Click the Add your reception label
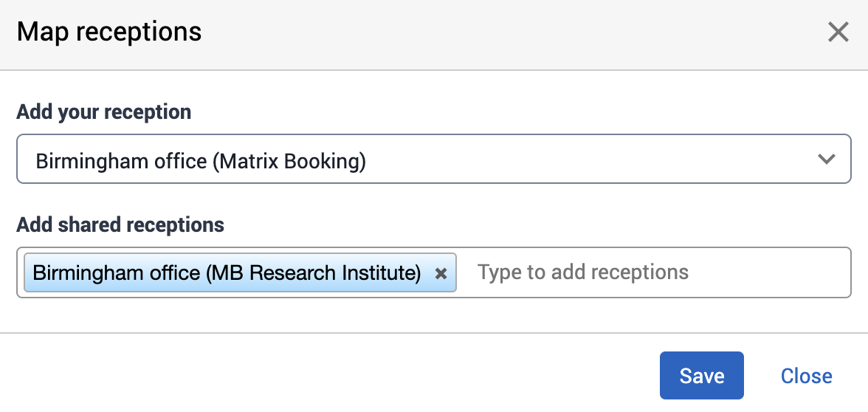 [x=104, y=112]
